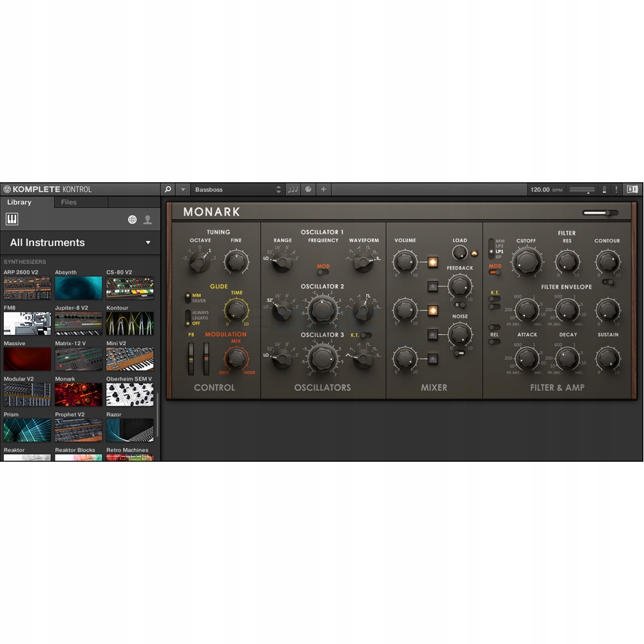Click the Bassboss preset up-down arrows
The width and height of the screenshot is (644, 644).
pos(278,189)
